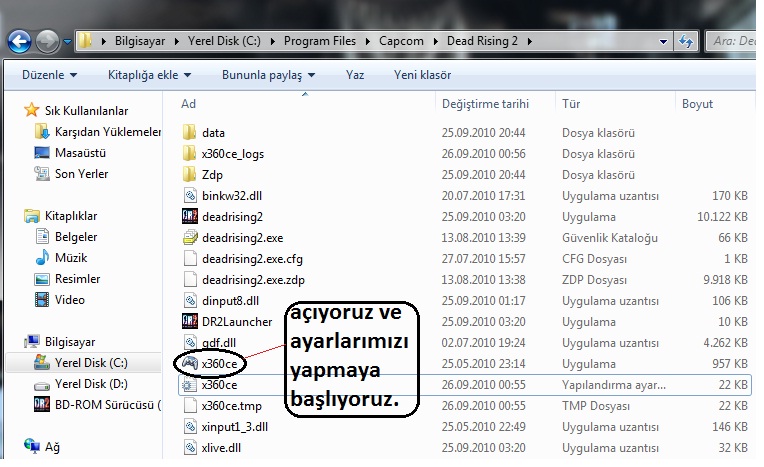
Task: Click the Yerel Disk (D:) drive icon
Action: pos(41,385)
